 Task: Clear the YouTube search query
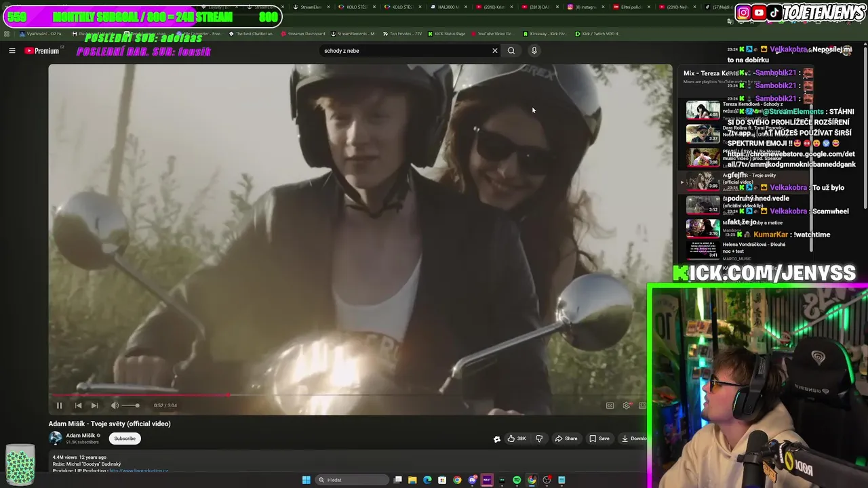pyautogui.click(x=495, y=51)
